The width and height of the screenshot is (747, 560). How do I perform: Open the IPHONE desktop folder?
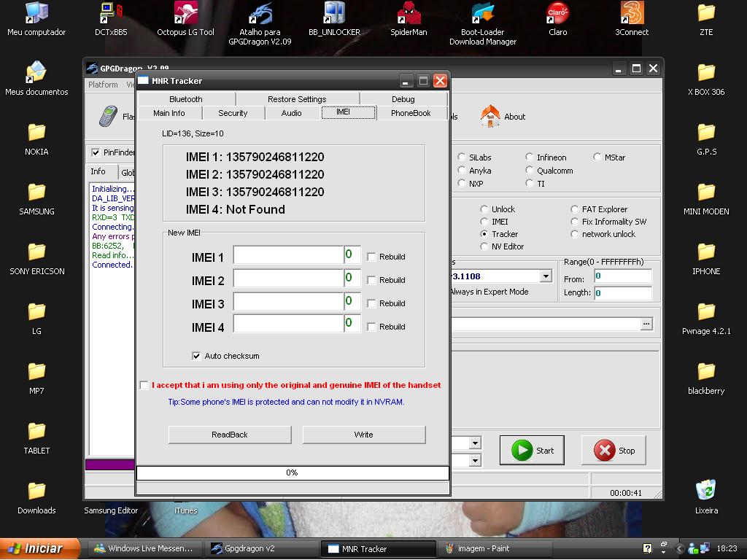tap(706, 258)
